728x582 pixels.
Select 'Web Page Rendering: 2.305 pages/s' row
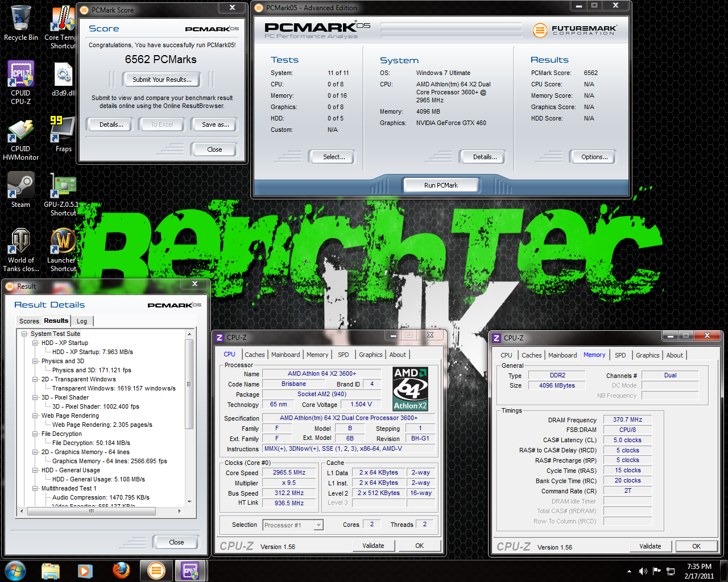click(x=102, y=425)
